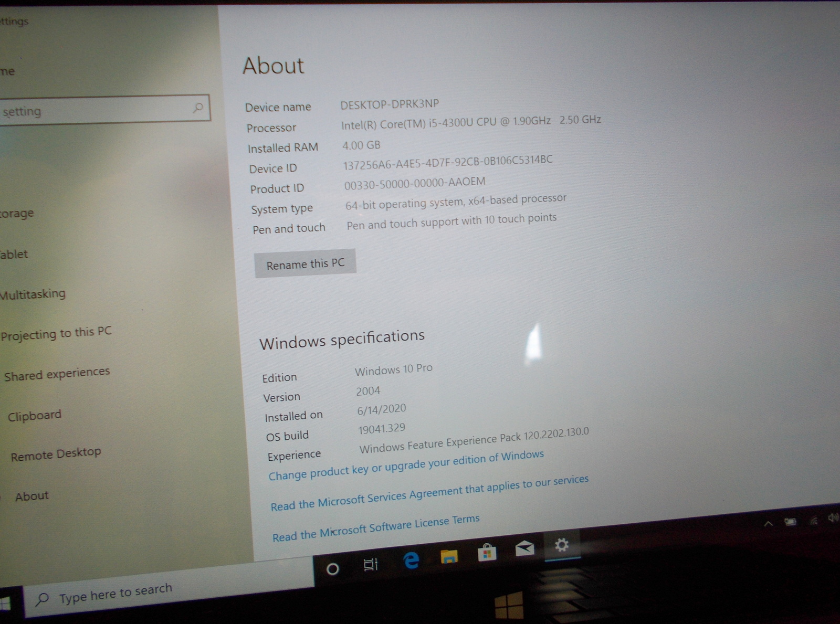Expand the hidden system tray icons chevron
The width and height of the screenshot is (840, 624).
pos(768,524)
